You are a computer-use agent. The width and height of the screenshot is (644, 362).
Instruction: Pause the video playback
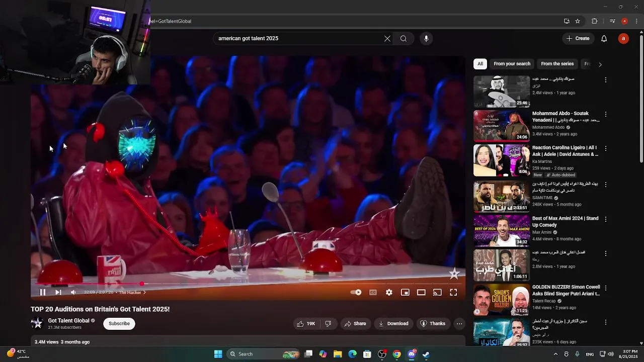tap(43, 292)
